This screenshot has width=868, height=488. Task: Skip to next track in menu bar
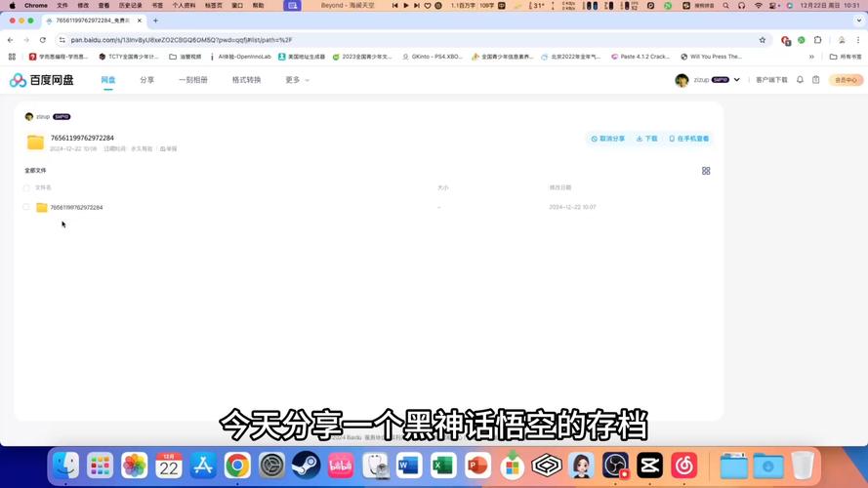point(417,6)
